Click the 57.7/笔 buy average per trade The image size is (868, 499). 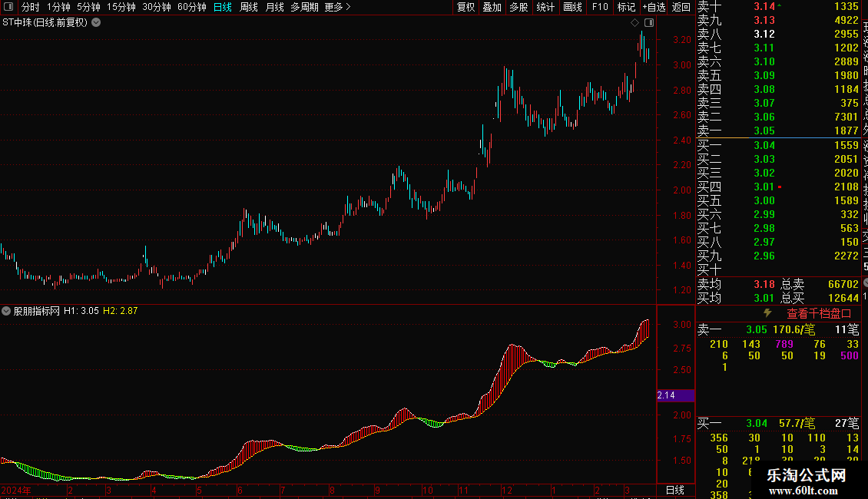pos(797,423)
